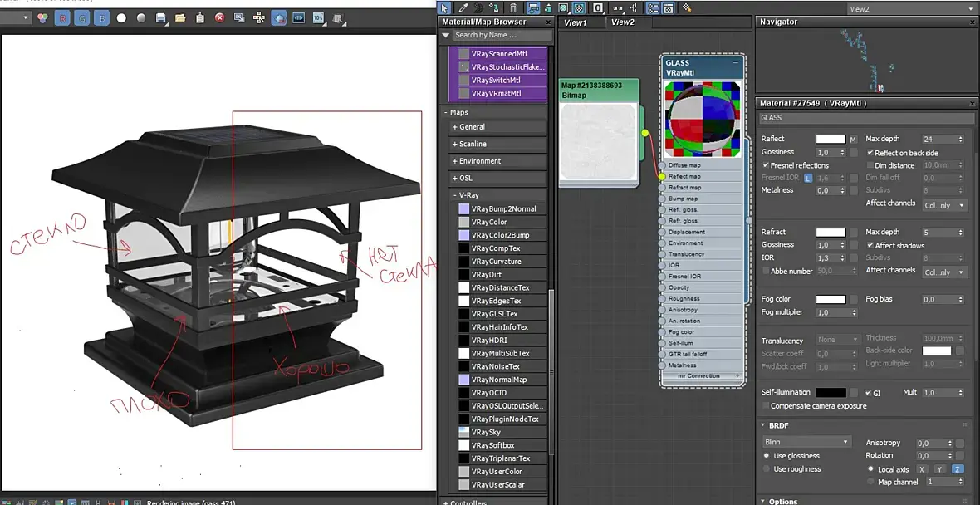
Task: Click select by material icon
Action: pyautogui.click(x=687, y=7)
